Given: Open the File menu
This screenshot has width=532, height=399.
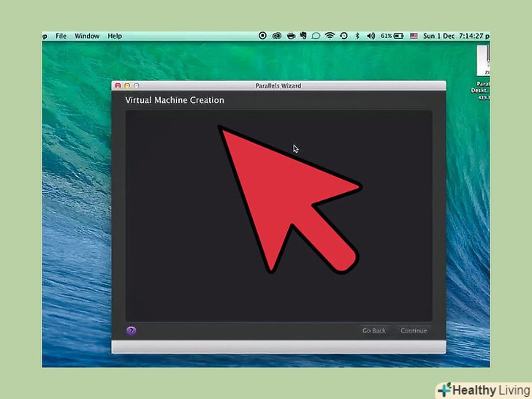Looking at the screenshot, I should pos(61,36).
